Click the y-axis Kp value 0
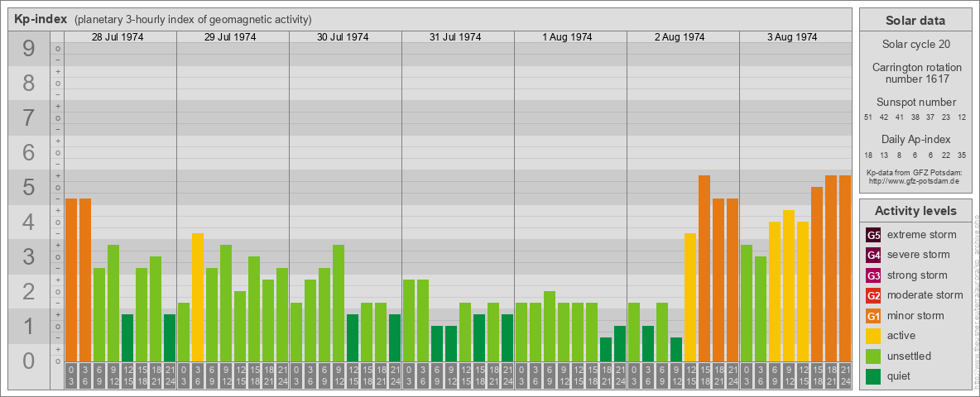This screenshot has height=397, width=980. [29, 361]
